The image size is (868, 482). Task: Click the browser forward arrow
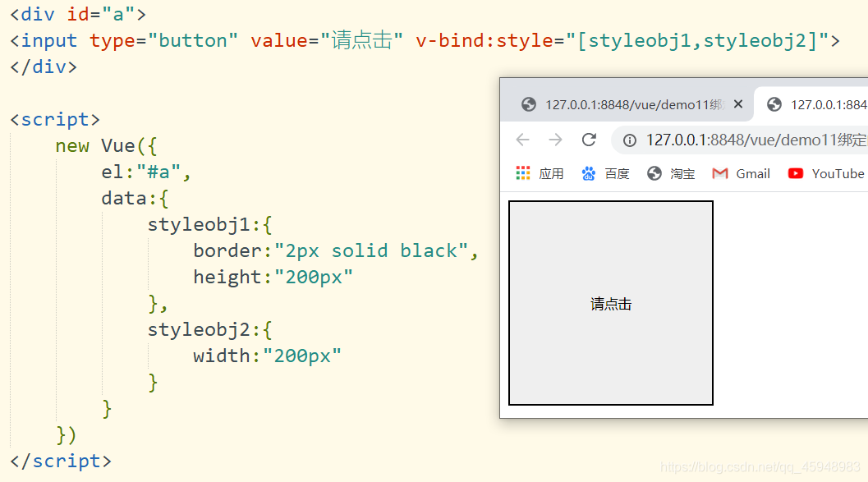tap(555, 140)
